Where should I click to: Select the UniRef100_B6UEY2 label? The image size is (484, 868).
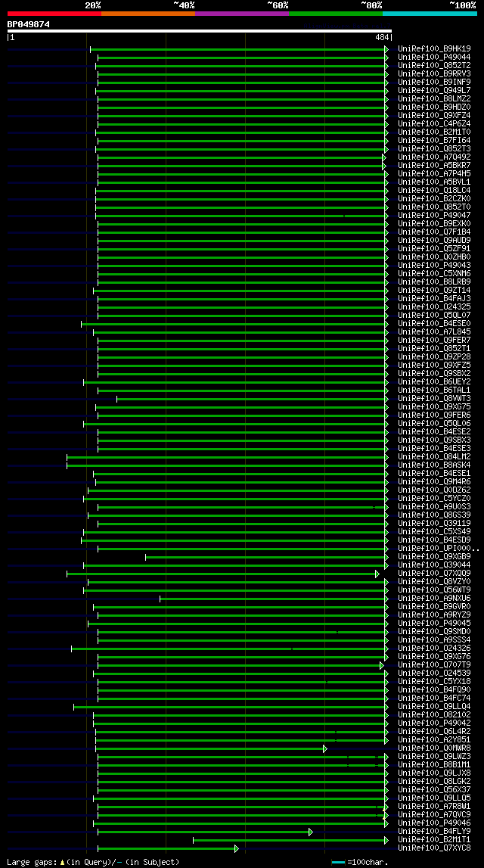click(434, 382)
